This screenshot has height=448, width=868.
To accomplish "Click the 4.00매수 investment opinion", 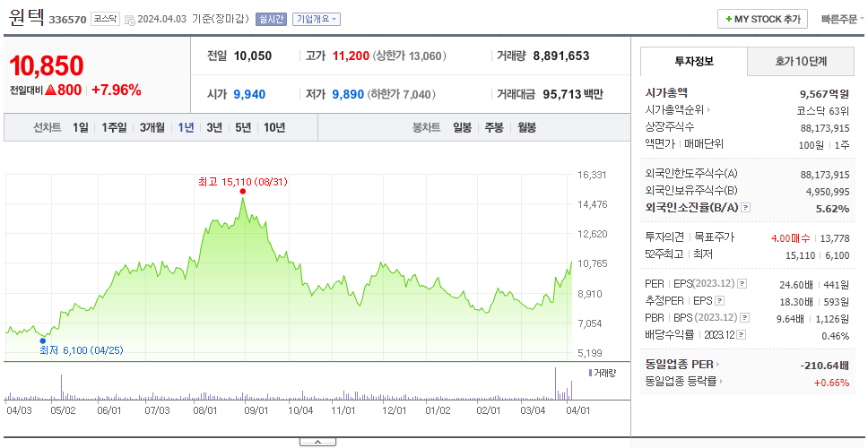I will click(x=791, y=238).
